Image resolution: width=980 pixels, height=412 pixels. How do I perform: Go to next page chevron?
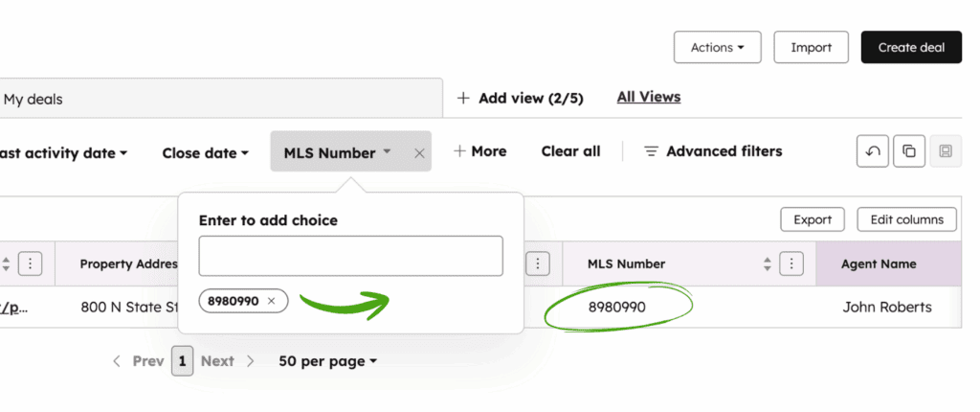pyautogui.click(x=251, y=361)
